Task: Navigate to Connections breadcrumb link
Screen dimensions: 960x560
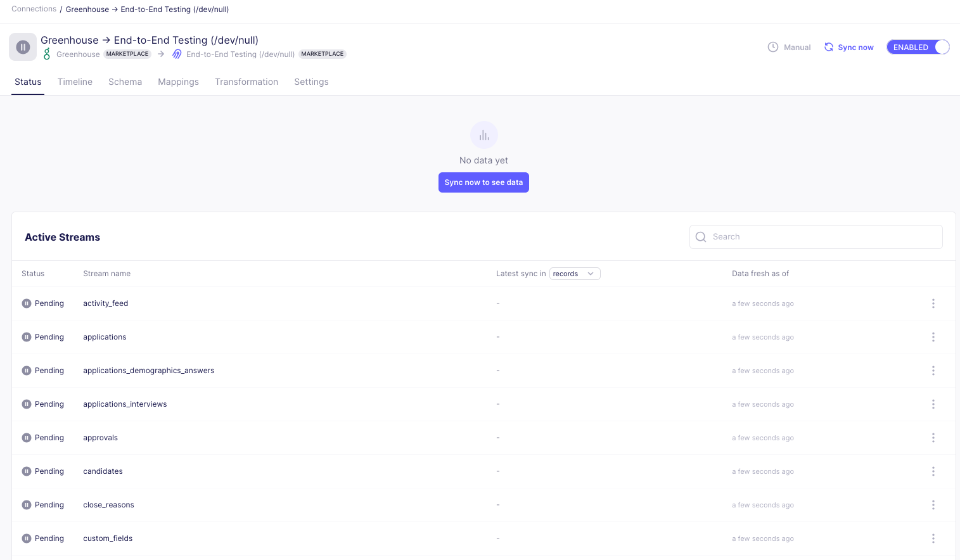Action: 34,9
